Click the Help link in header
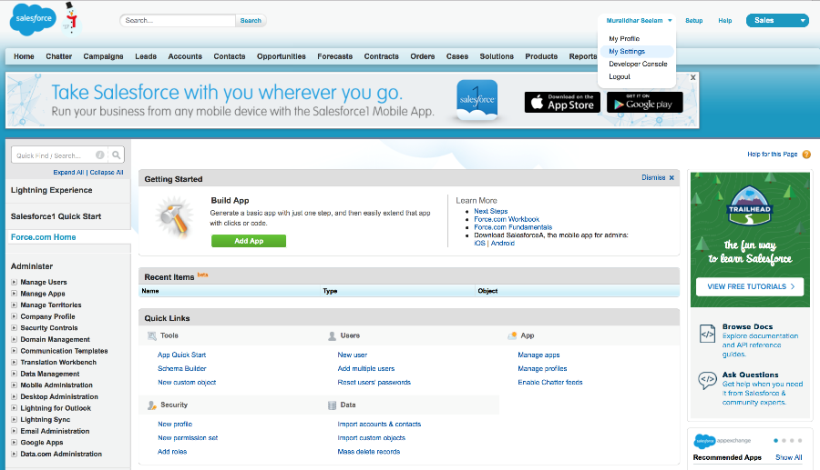 coord(725,20)
